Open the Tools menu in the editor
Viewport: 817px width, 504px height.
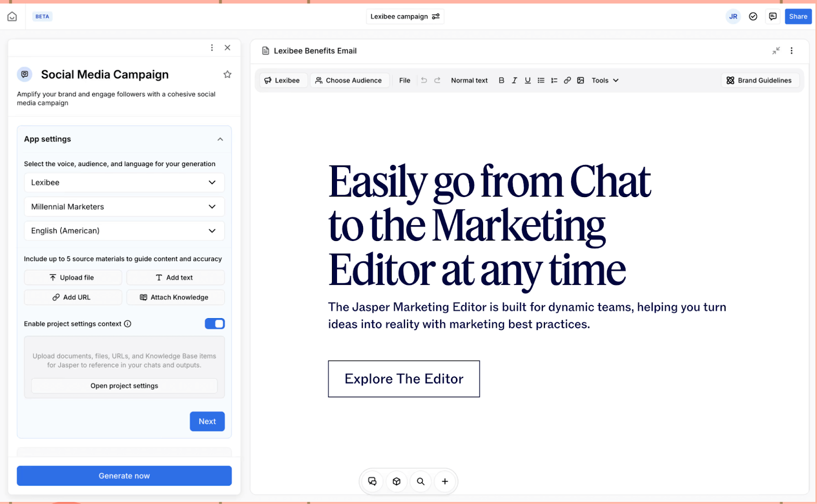[604, 80]
